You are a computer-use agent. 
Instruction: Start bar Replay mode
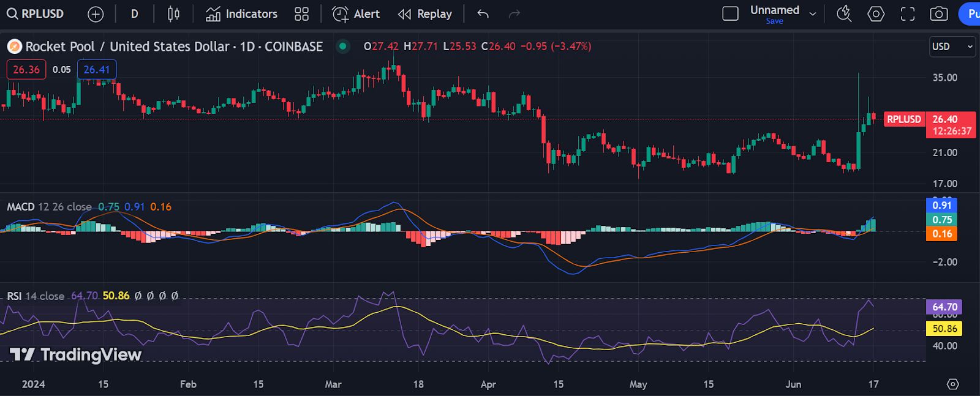[425, 14]
